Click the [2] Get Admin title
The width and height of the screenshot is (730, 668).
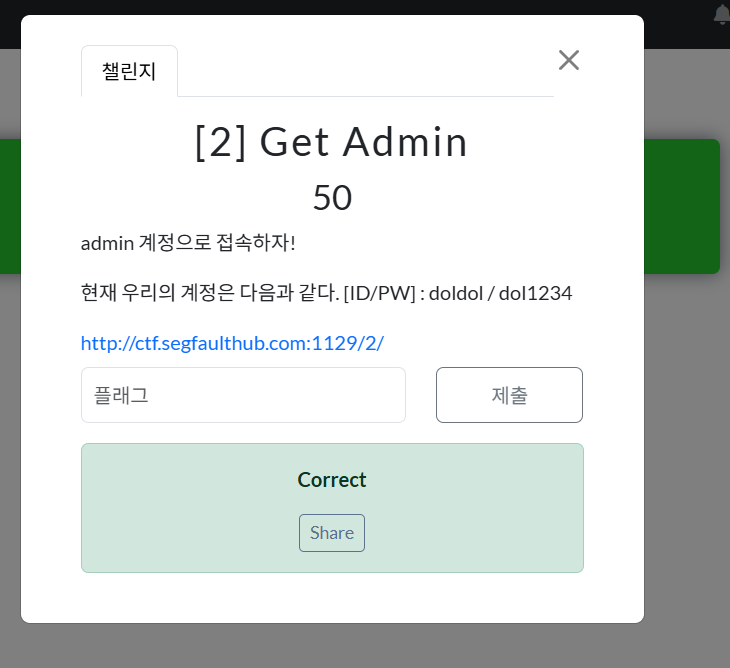click(x=331, y=142)
